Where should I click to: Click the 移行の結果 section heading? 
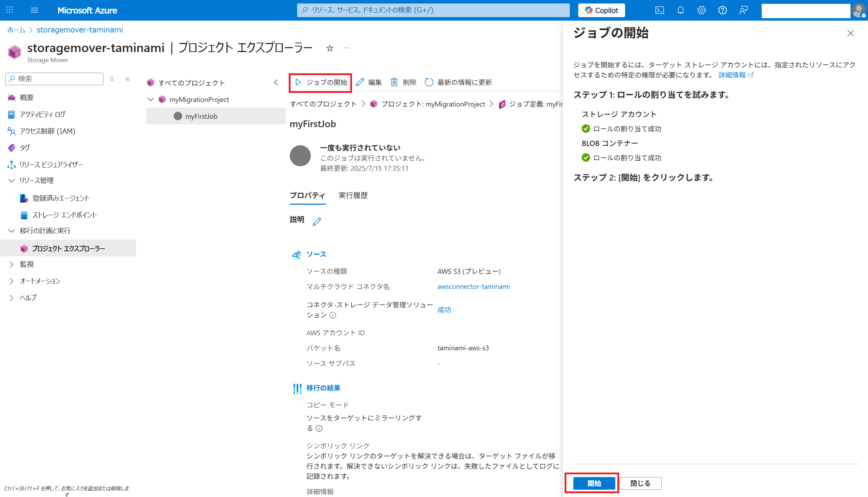pos(323,388)
